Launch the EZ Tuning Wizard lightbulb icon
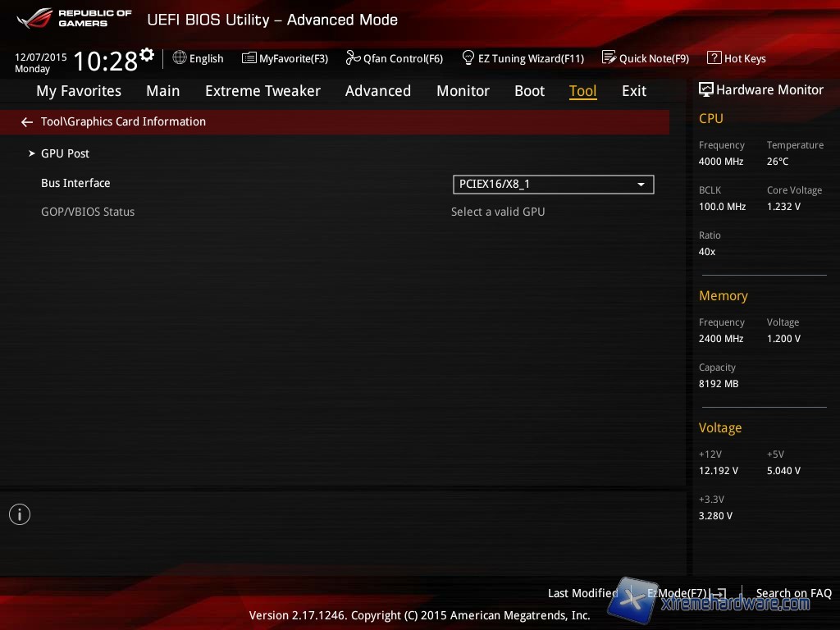Screen dimensions: 840x630 468,58
